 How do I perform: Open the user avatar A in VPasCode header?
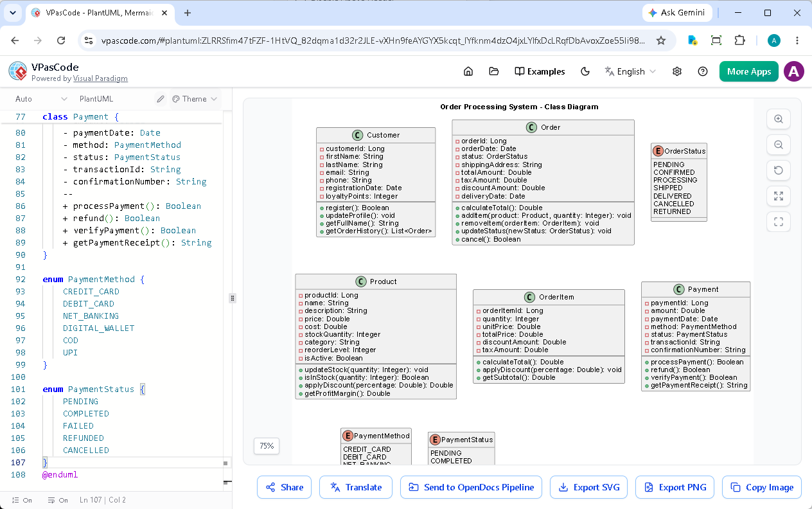(x=795, y=71)
